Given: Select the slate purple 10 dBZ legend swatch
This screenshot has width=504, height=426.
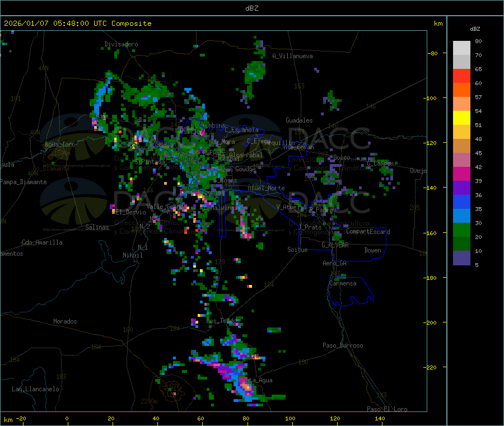Looking at the screenshot, I should pos(461,258).
